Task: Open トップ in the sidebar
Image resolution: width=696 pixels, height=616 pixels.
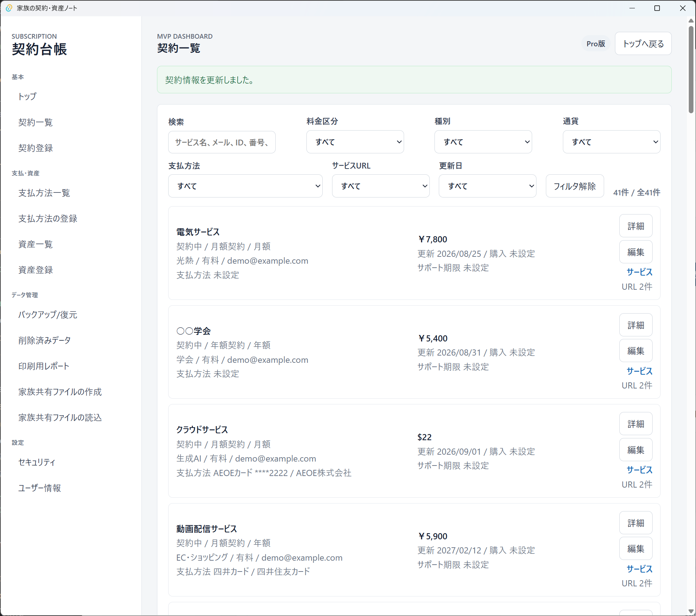Action: click(27, 96)
